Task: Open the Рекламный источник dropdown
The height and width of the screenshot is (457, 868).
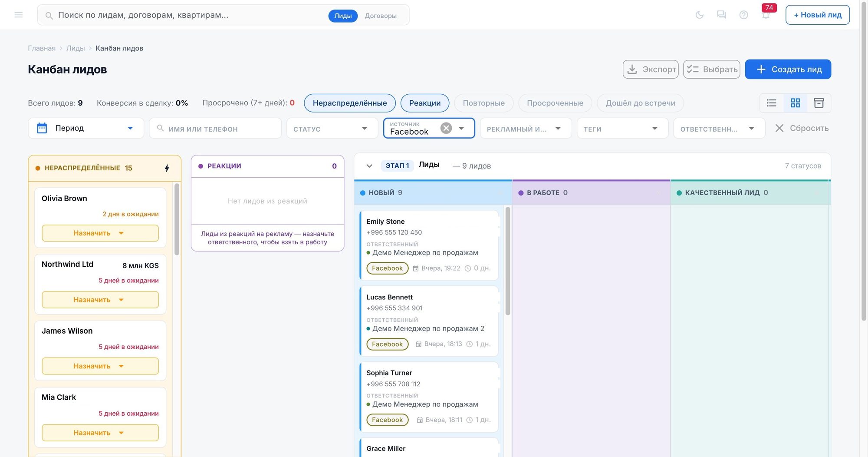Action: 526,128
